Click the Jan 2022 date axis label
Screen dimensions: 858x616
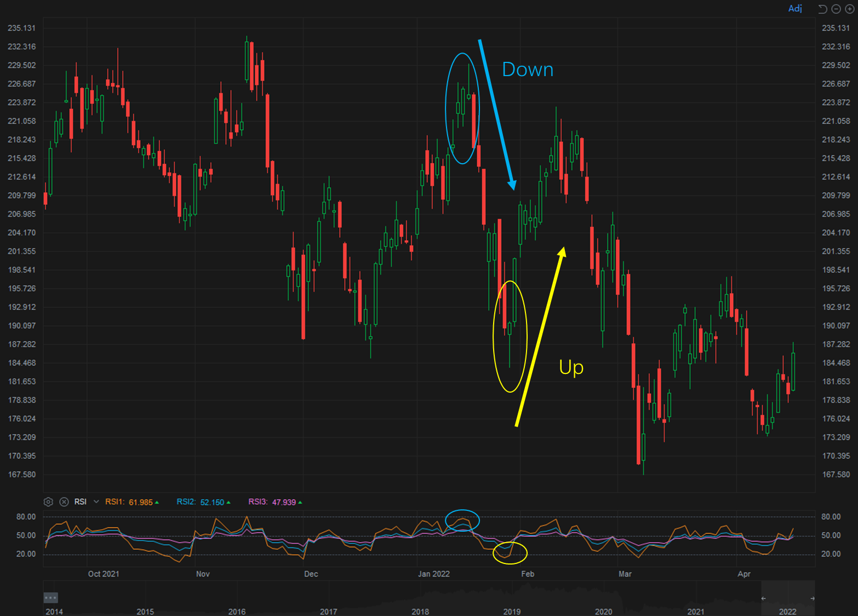click(x=434, y=574)
